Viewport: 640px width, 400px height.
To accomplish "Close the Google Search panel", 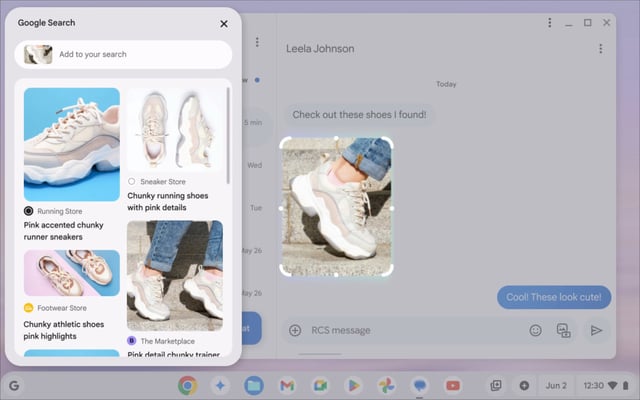I will point(224,24).
